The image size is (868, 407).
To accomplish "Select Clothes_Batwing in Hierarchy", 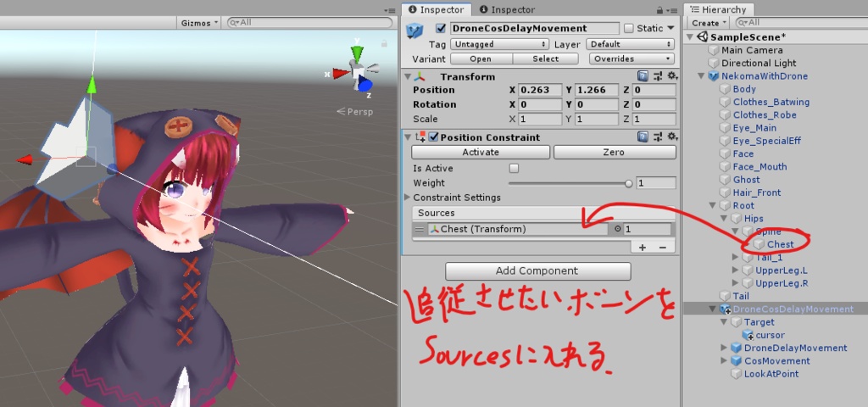I will click(x=771, y=102).
